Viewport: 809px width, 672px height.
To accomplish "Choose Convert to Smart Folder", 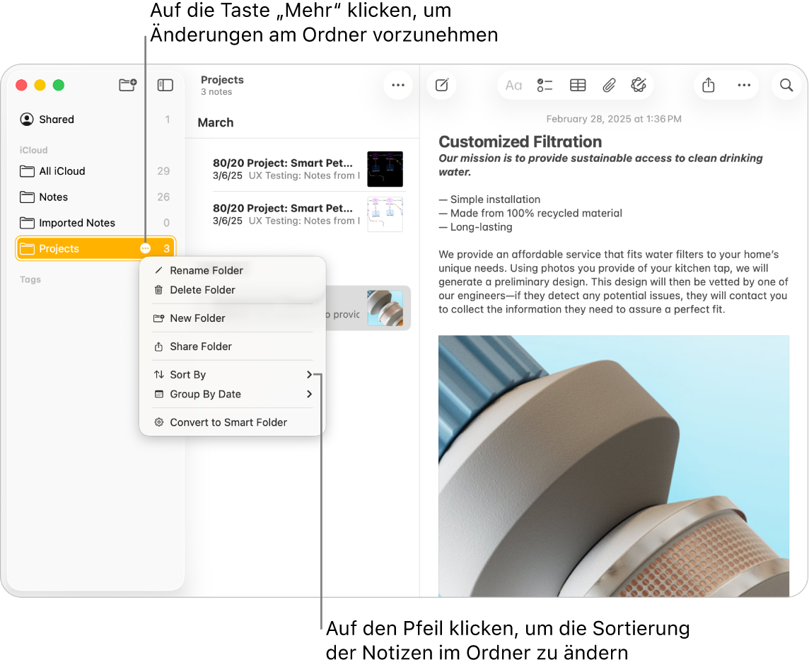I will click(228, 422).
